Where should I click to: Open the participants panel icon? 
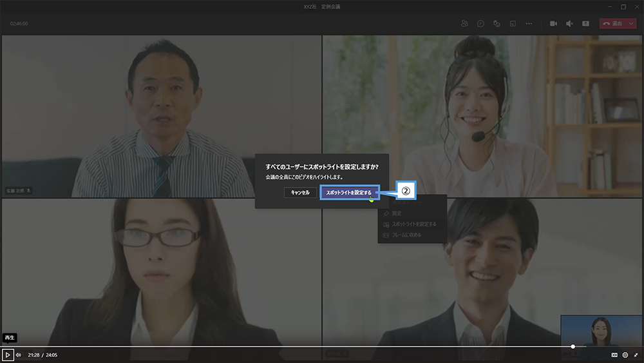464,23
